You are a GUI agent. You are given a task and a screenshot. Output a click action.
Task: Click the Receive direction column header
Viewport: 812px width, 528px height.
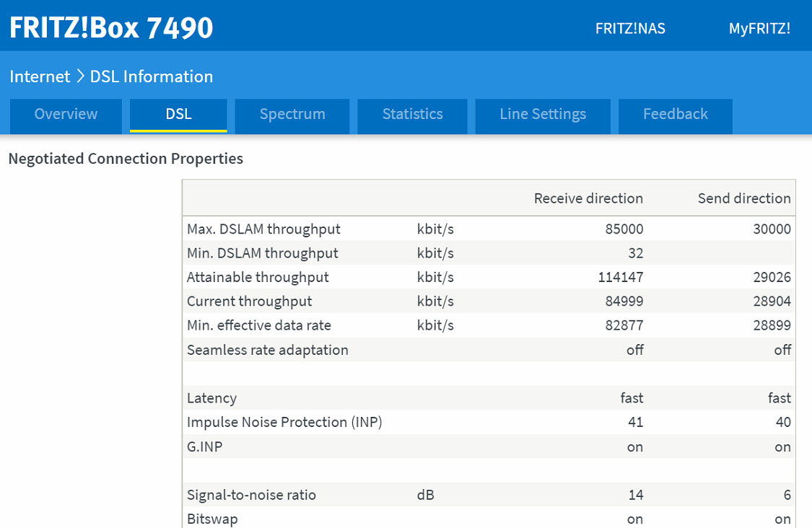[588, 198]
